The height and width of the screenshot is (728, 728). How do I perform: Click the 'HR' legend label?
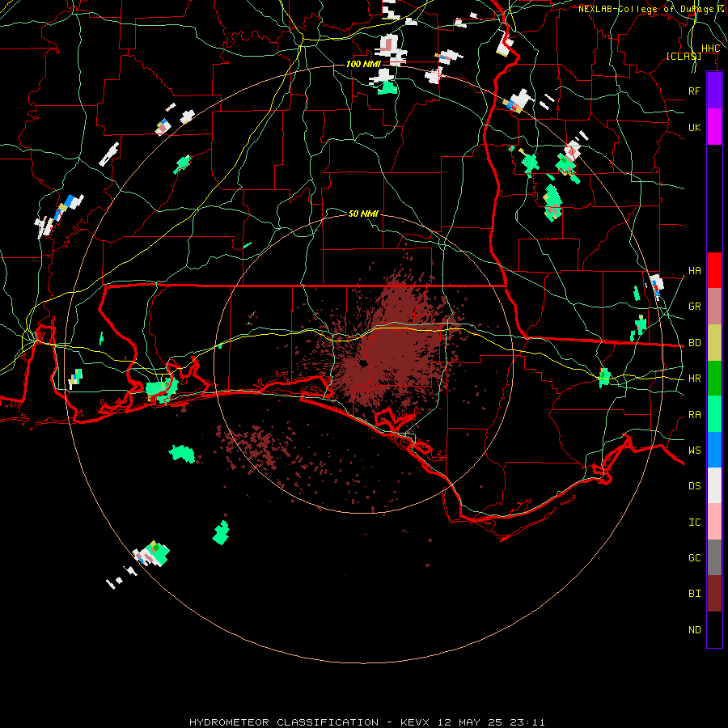tap(694, 379)
